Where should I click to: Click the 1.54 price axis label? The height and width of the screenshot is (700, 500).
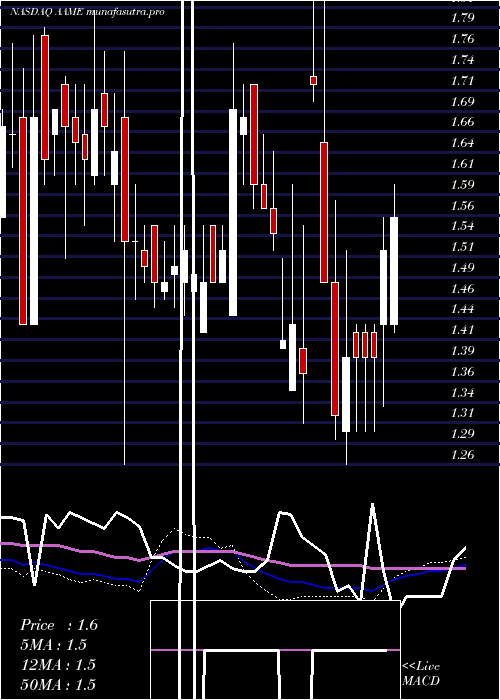[462, 226]
